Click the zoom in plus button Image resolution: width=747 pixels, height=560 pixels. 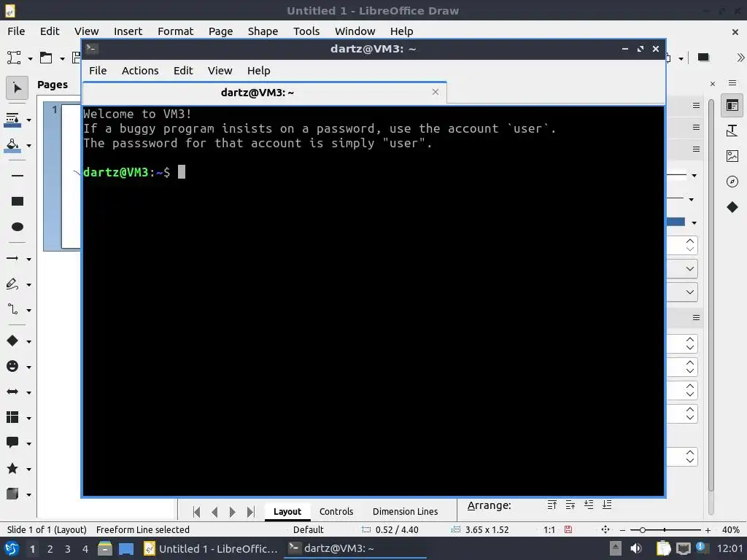pos(708,530)
